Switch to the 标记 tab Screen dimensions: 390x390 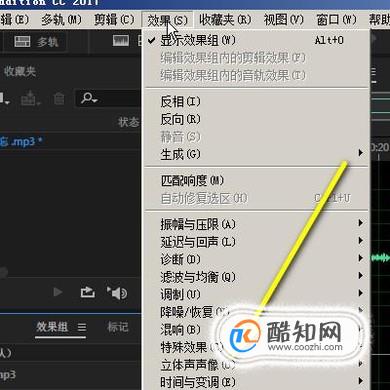[x=118, y=327]
